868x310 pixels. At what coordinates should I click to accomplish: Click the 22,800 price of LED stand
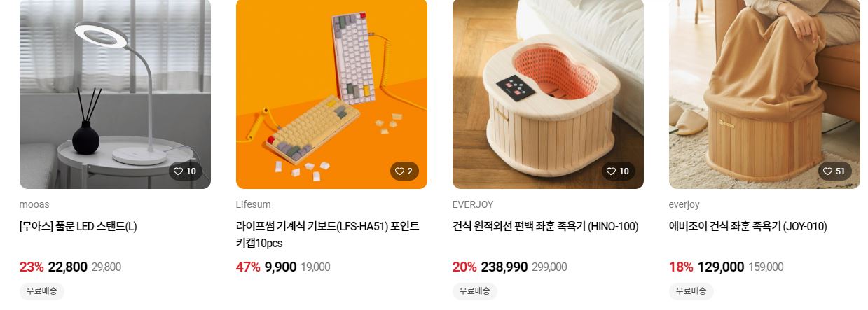click(68, 267)
